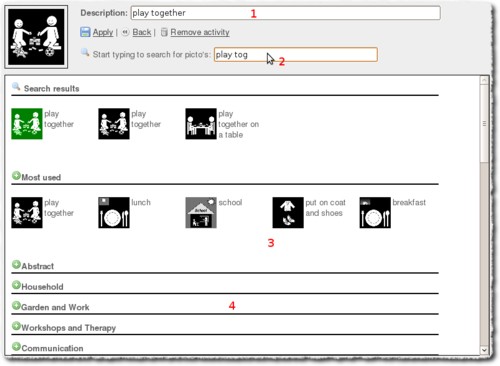Viewport: 500px width, 366px height.
Task: Select play together on a table pictogram
Action: pyautogui.click(x=201, y=124)
